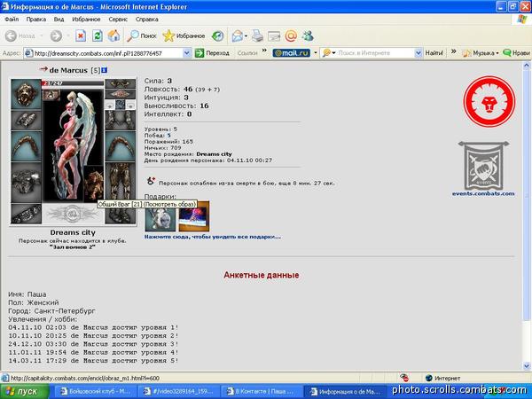532x399 pixels.
Task: Click the status bar popup blocker icon
Action: click(x=403, y=378)
